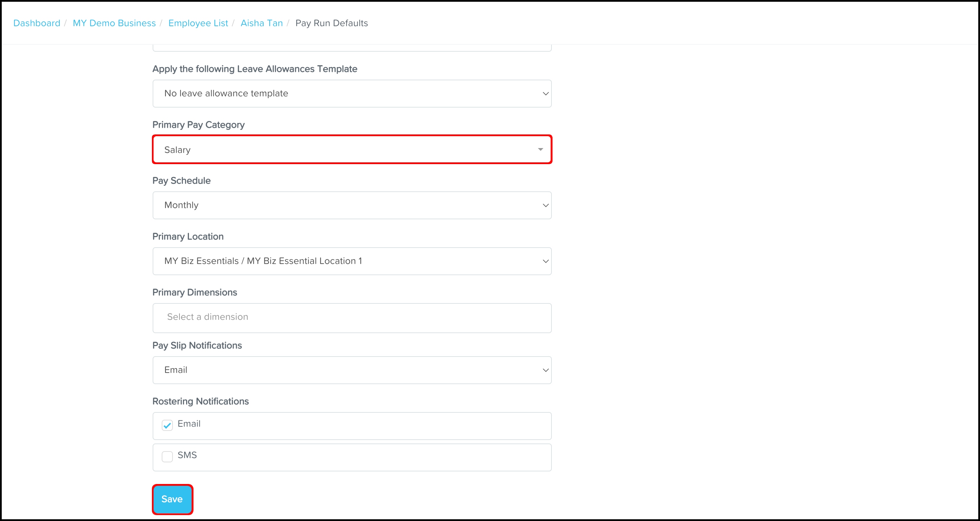Expand the Pay Schedule Monthly dropdown

(351, 205)
